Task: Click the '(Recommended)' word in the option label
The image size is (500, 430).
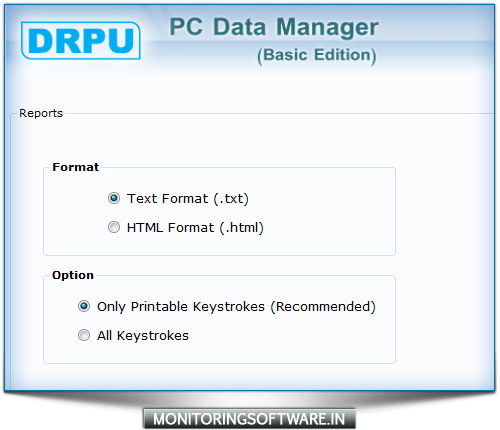Action: pyautogui.click(x=323, y=307)
